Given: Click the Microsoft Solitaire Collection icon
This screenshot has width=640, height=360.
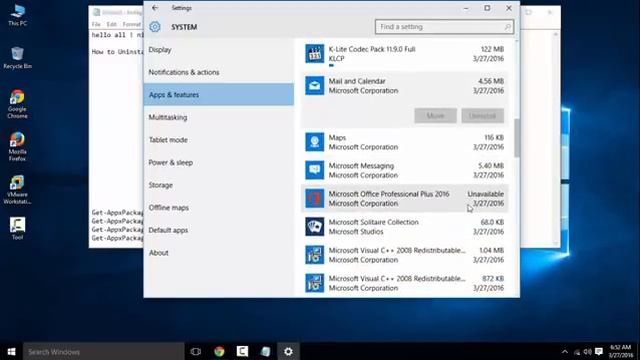Looking at the screenshot, I should pyautogui.click(x=315, y=227).
